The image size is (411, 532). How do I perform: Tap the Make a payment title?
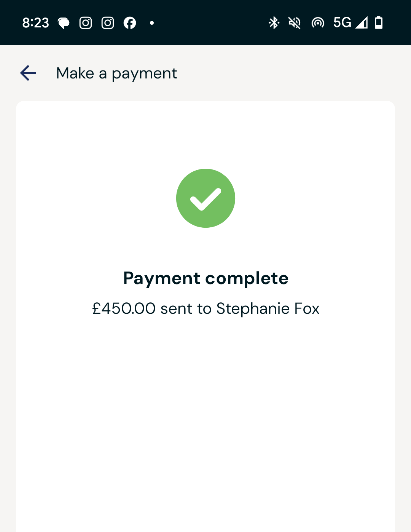click(x=116, y=73)
